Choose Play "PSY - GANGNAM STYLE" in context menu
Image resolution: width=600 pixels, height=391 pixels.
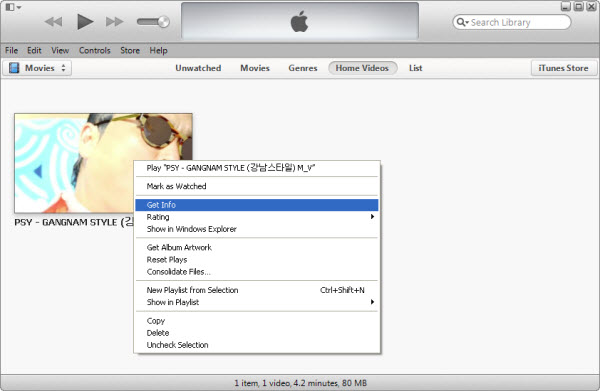tap(257, 168)
